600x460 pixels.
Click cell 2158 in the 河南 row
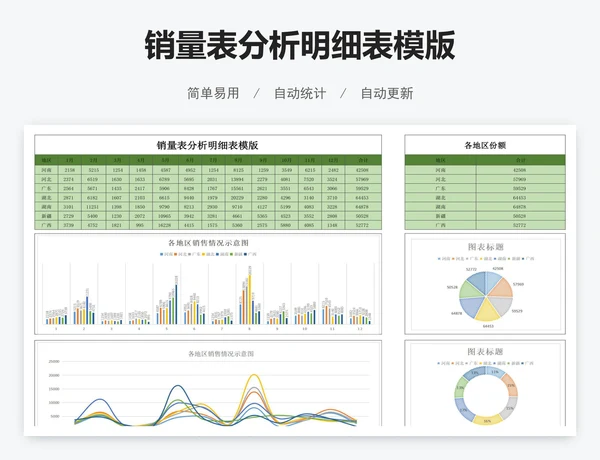69,170
